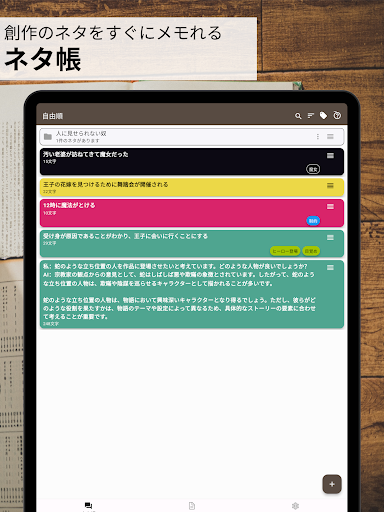Open the pink note 12時に魔法がとける
384x512 pixels.
[x=192, y=213]
